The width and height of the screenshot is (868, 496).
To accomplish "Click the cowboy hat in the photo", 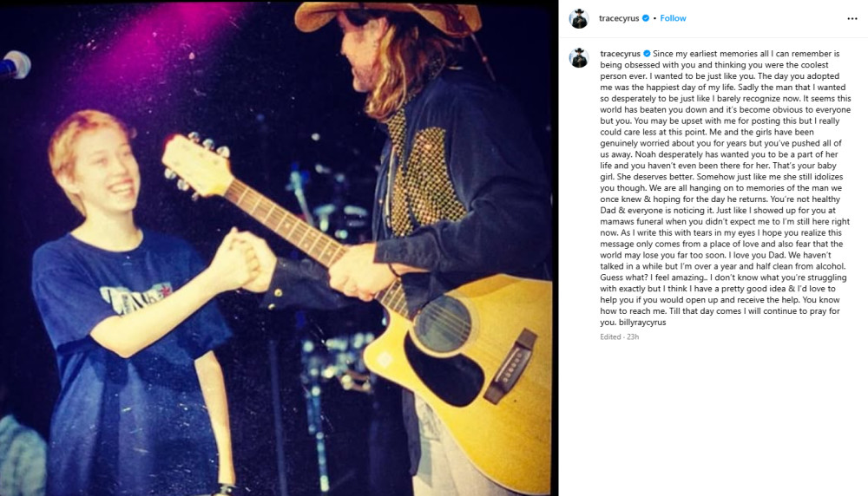I will point(387,16).
